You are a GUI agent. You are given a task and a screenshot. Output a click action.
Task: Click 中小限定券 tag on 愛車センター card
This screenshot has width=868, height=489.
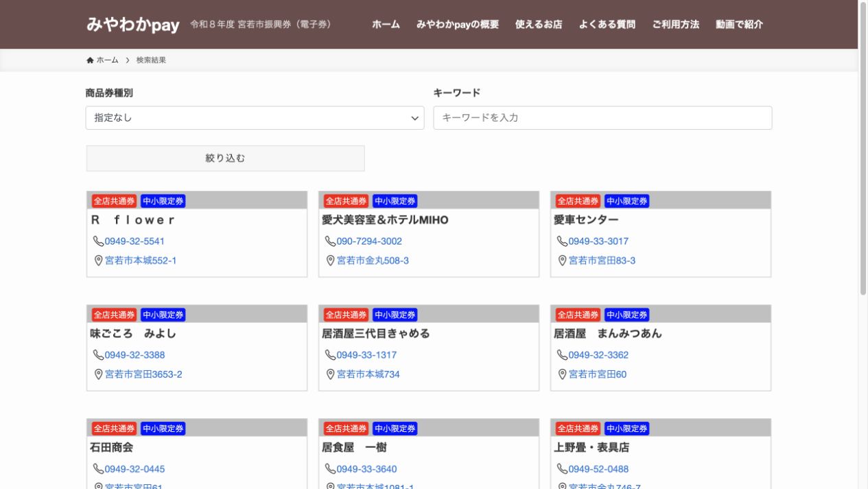626,201
